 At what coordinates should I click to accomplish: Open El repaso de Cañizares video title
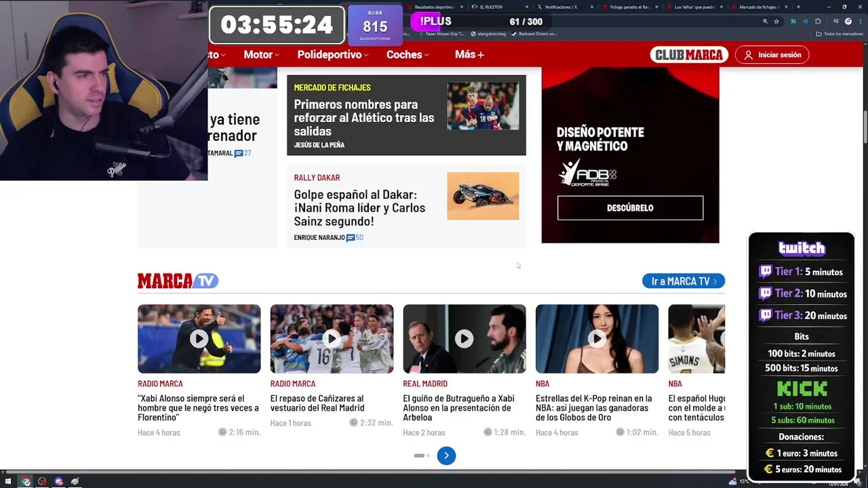tap(317, 403)
